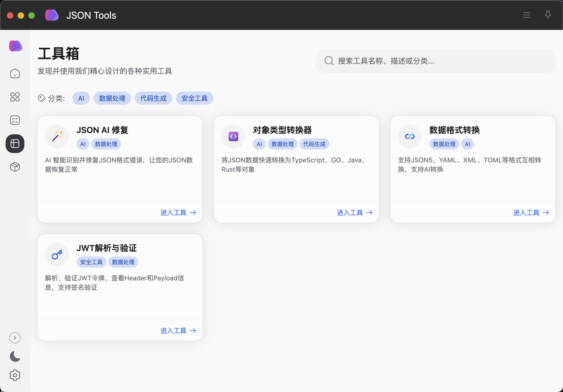Filter tools by 代码生成 category

tap(153, 98)
